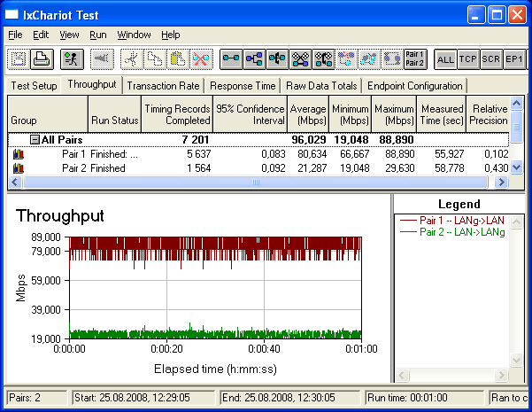The image size is (532, 412).
Task: Click the Cut scissors icon
Action: (132, 59)
